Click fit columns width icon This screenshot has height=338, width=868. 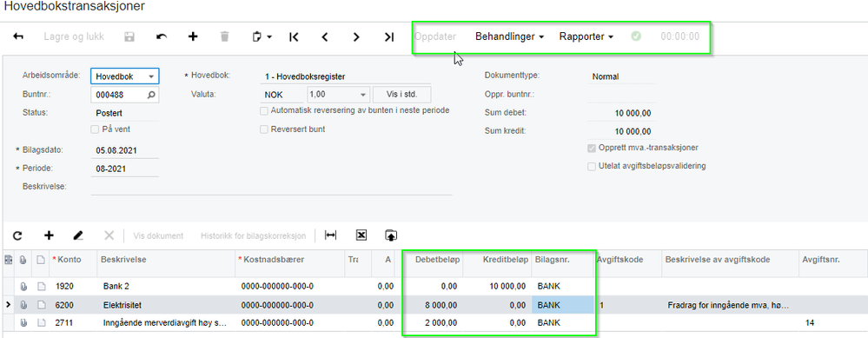(x=330, y=235)
